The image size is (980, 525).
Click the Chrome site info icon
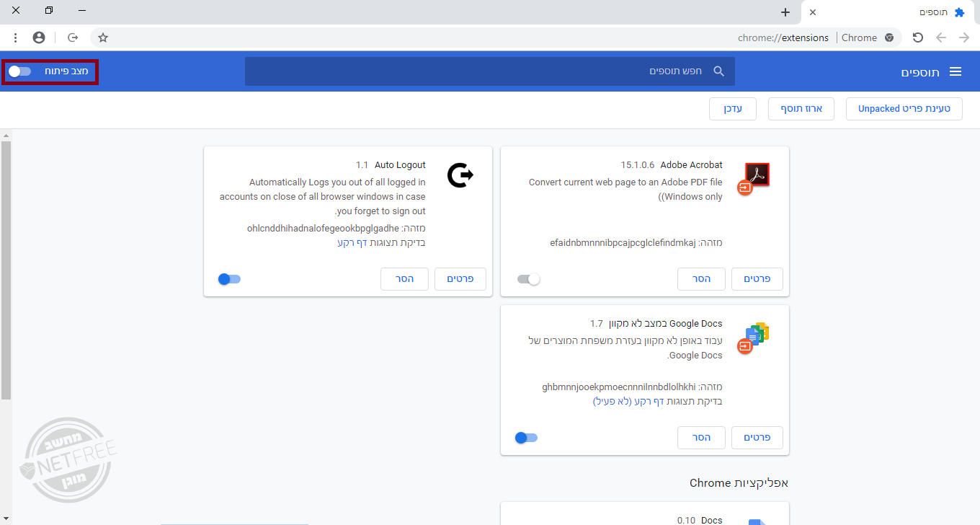(x=889, y=37)
